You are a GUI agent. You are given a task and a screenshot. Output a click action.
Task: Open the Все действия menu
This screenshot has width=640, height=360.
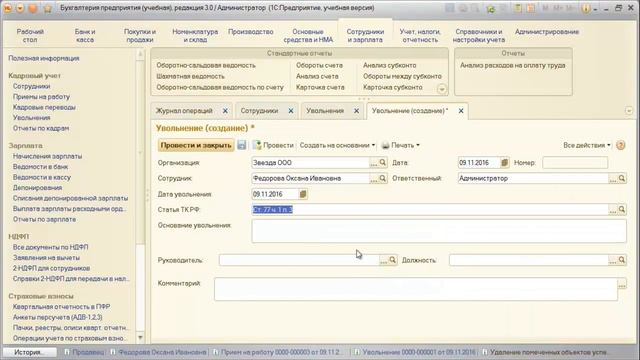click(587, 145)
